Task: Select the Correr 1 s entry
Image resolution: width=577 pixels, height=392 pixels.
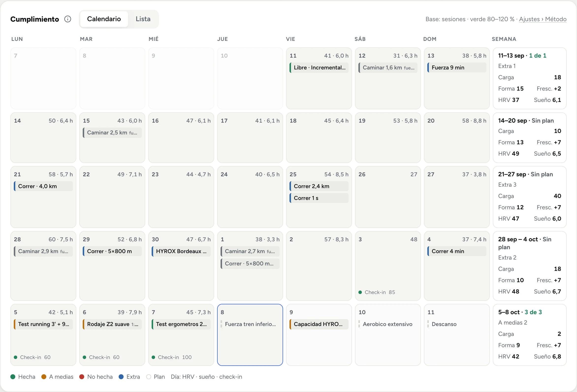Action: (319, 198)
